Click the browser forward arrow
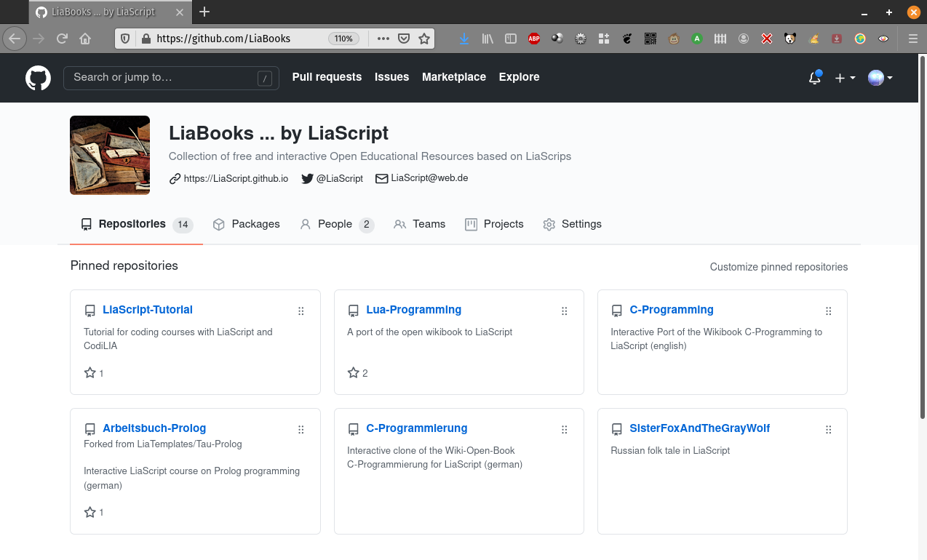Viewport: 927px width, 560px height. [x=39, y=39]
